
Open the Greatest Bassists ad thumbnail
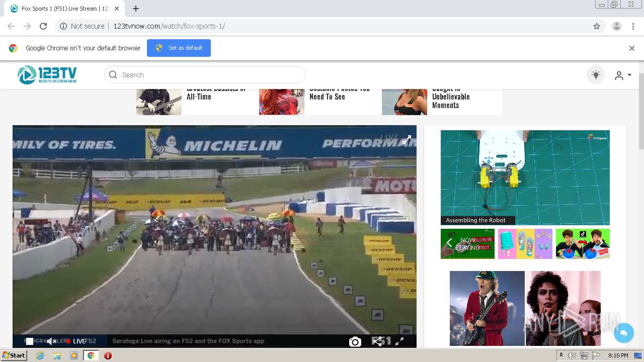point(159,102)
